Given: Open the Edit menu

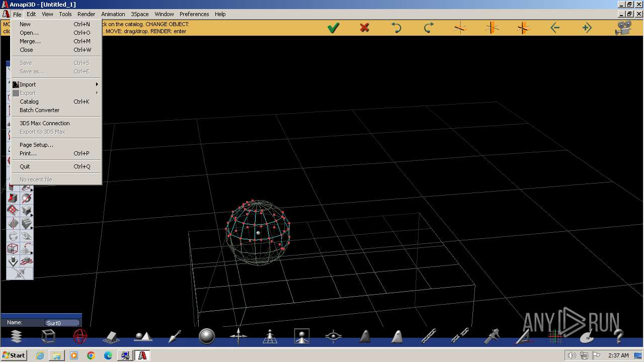Looking at the screenshot, I should pyautogui.click(x=31, y=14).
